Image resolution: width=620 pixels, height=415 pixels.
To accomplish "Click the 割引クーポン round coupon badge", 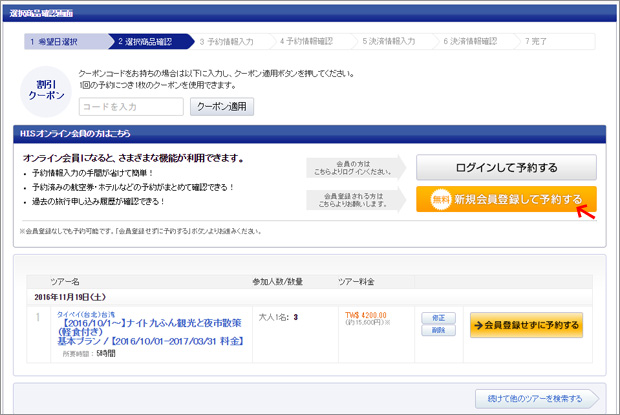I will pyautogui.click(x=47, y=86).
